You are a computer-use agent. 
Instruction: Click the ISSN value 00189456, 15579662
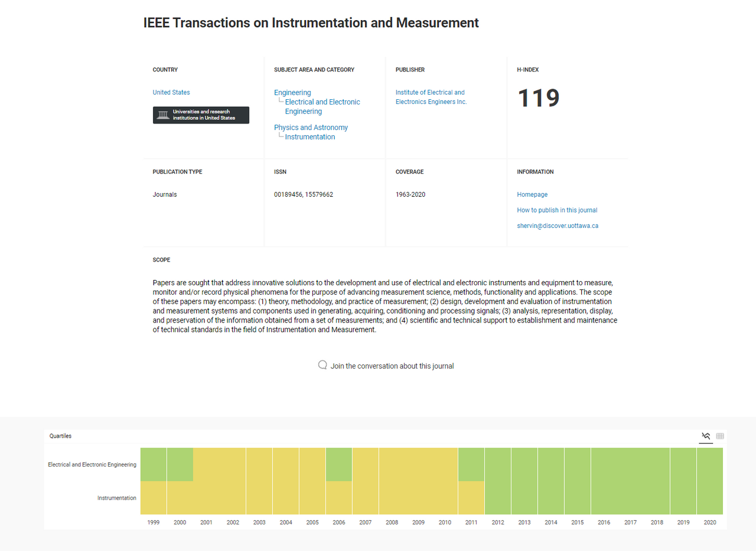pyautogui.click(x=304, y=194)
